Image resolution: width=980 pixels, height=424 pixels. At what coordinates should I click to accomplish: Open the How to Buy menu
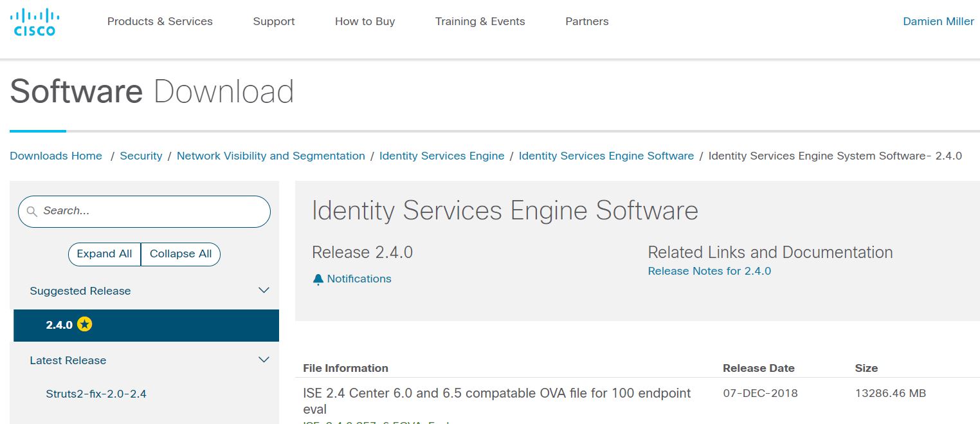tap(365, 21)
